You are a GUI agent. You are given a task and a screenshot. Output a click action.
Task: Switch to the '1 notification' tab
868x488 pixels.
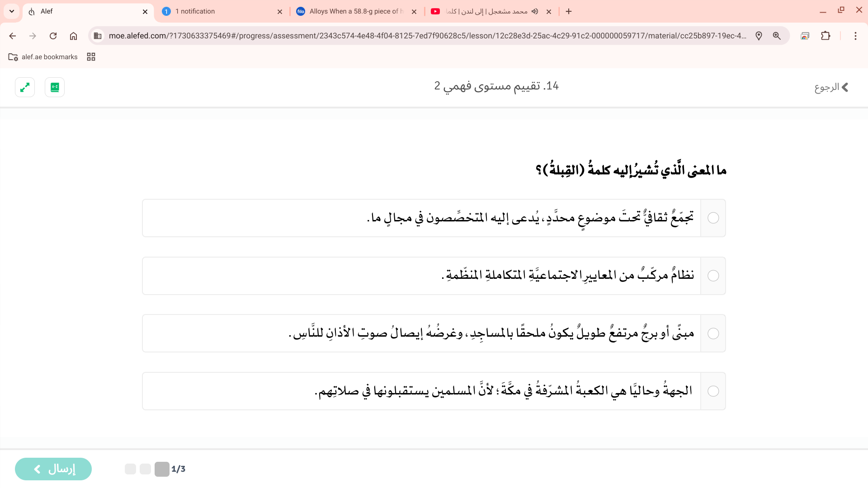222,11
